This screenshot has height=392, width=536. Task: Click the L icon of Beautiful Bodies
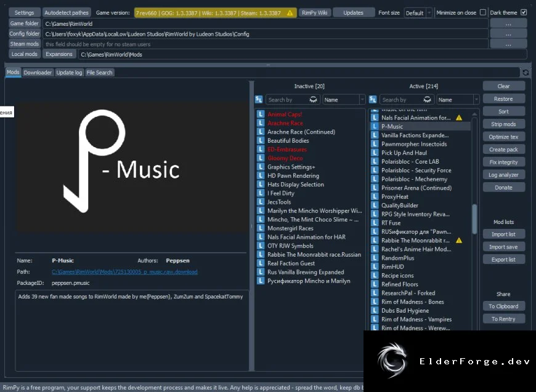[x=261, y=140]
